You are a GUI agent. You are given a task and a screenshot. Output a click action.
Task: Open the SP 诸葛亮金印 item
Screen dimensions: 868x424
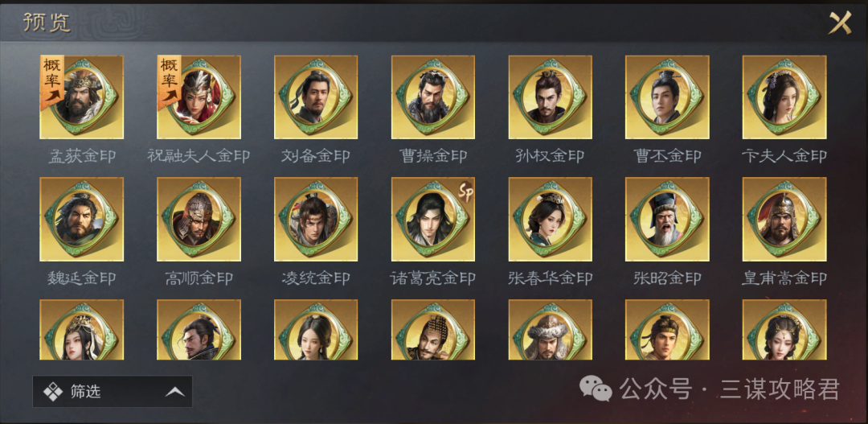433,219
